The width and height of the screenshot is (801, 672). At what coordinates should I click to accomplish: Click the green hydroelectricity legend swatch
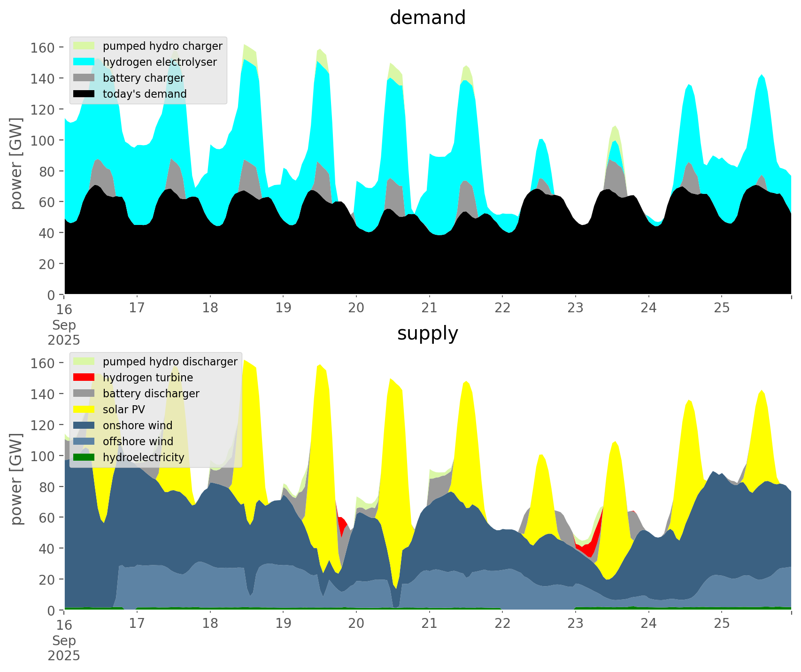click(84, 457)
